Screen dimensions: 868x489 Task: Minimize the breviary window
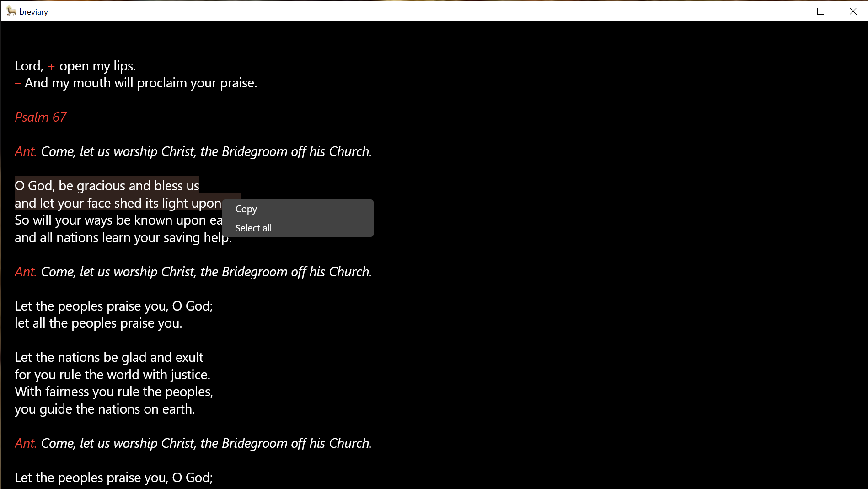coord(789,11)
